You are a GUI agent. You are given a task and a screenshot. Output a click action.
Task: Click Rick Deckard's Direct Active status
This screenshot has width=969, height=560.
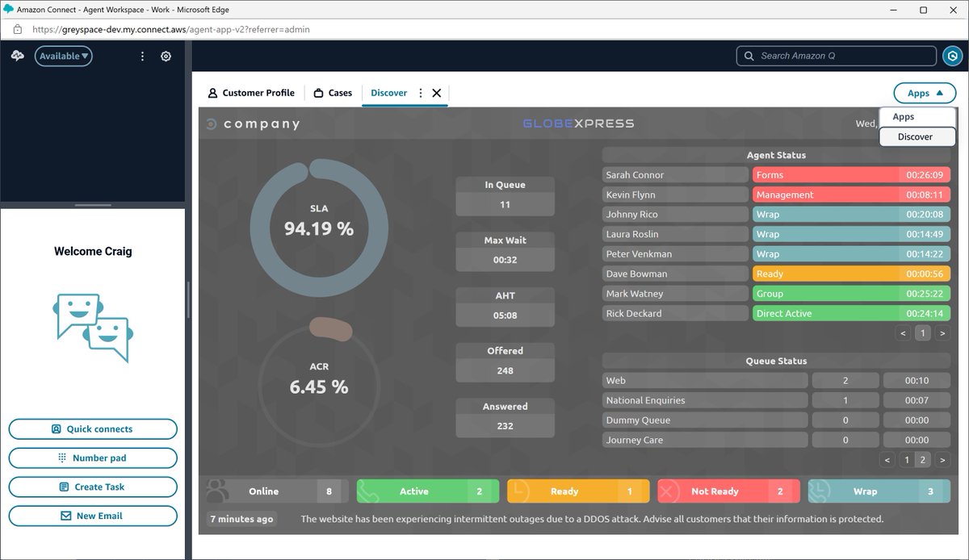tap(851, 313)
